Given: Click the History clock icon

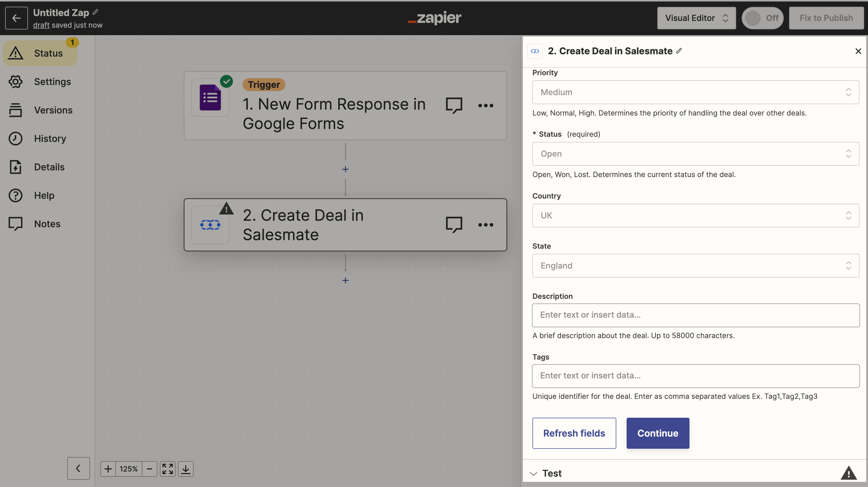Looking at the screenshot, I should point(16,139).
